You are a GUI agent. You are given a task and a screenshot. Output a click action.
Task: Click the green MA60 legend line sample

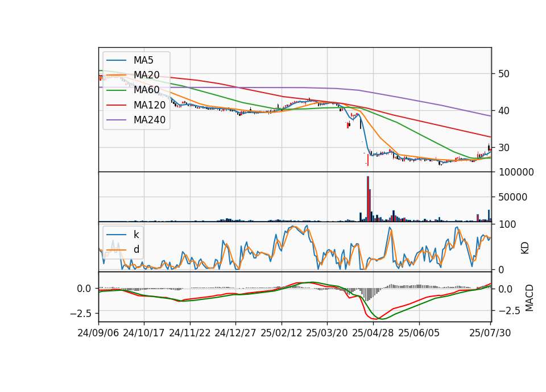click(116, 90)
